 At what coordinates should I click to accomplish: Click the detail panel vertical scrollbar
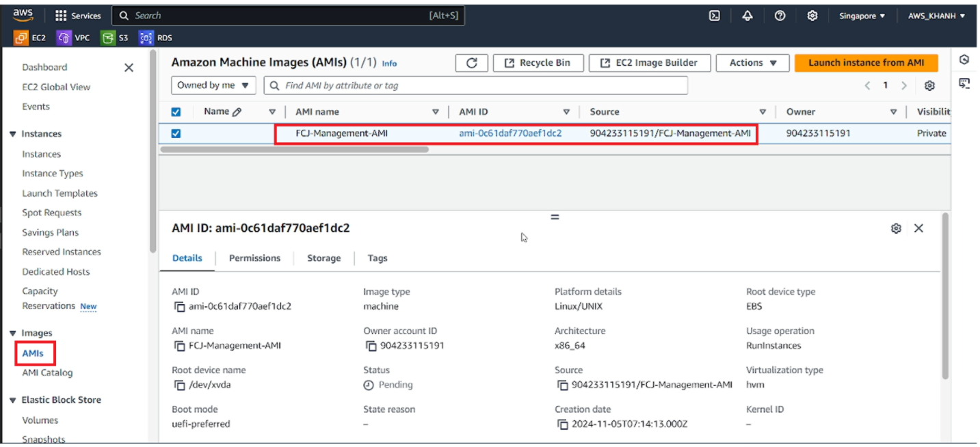pos(945,295)
